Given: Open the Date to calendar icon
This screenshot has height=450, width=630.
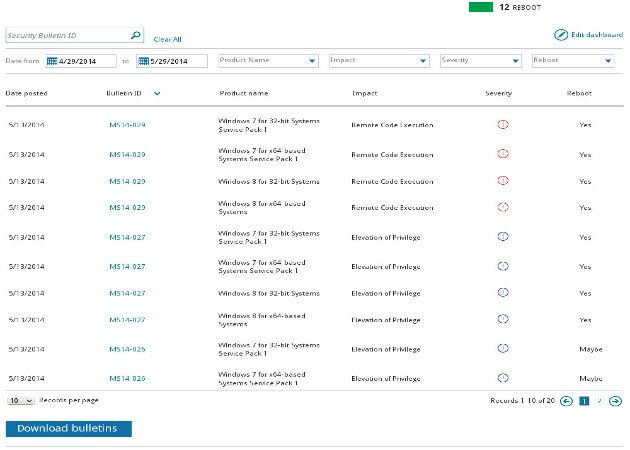Looking at the screenshot, I should [x=142, y=61].
